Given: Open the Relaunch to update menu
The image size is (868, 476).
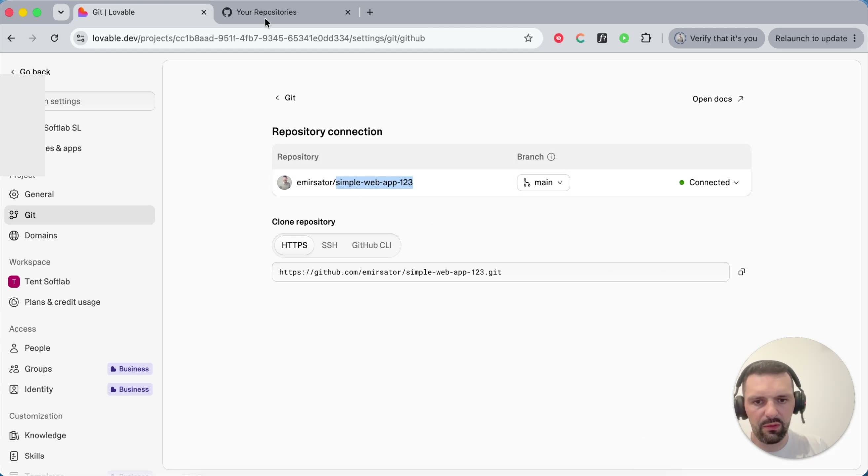Looking at the screenshot, I should click(816, 38).
